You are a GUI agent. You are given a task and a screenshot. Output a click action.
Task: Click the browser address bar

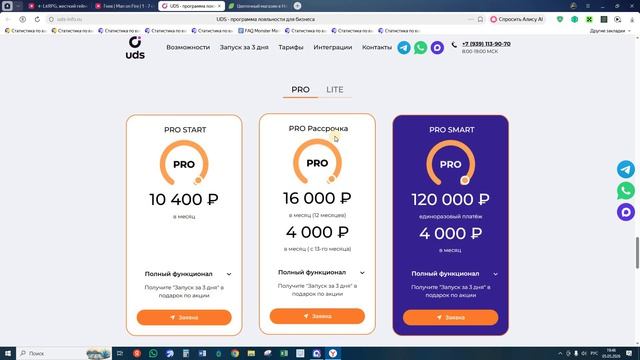point(265,19)
